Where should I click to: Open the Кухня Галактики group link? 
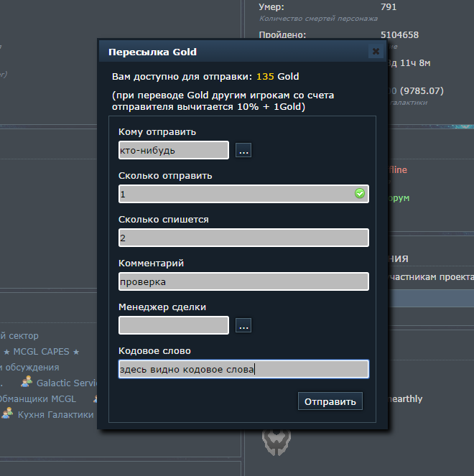point(55,414)
